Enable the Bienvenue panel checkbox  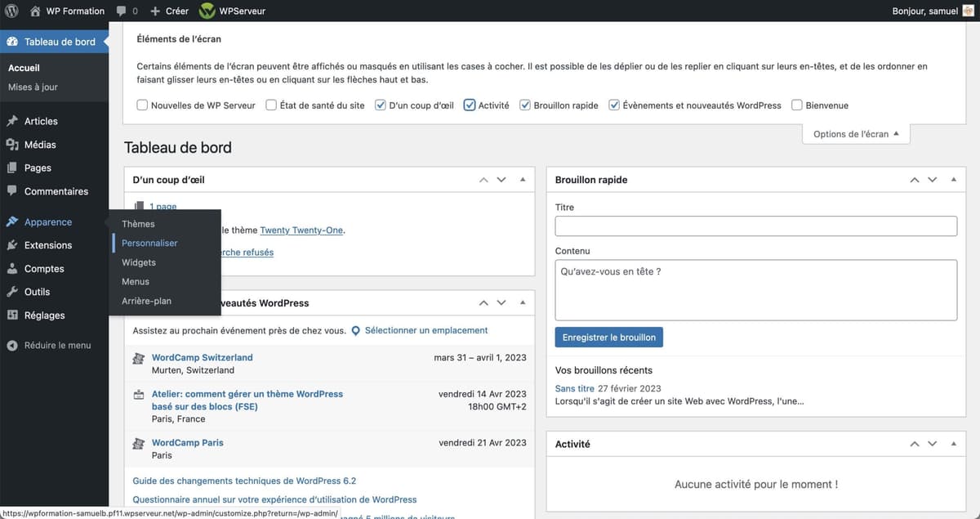(x=796, y=105)
